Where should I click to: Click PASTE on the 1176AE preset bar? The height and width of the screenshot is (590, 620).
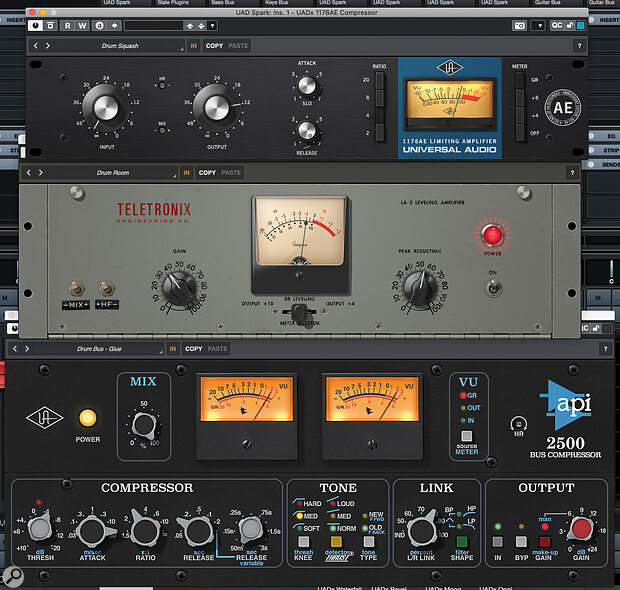pyautogui.click(x=238, y=46)
